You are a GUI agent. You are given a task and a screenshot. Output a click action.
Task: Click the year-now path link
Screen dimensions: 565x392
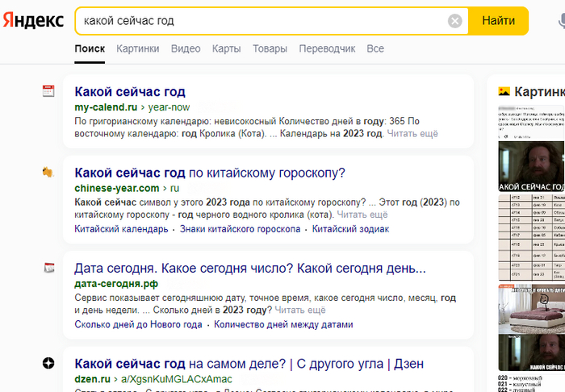click(169, 107)
